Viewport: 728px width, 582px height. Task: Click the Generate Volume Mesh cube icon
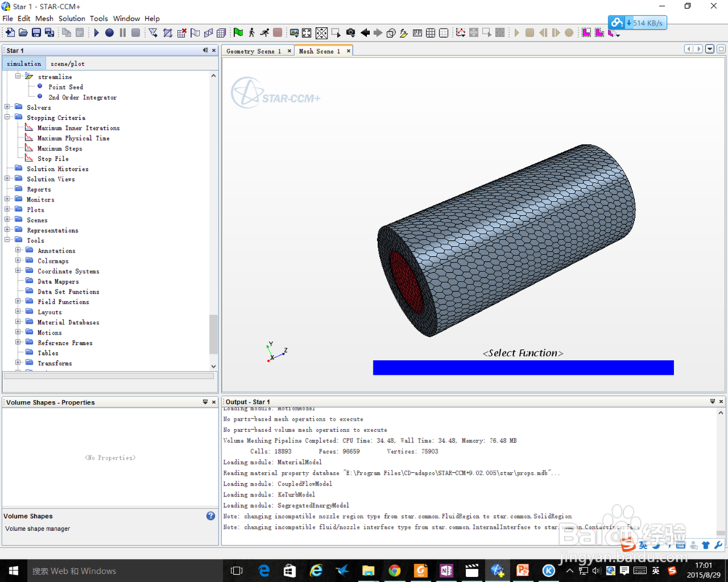click(x=221, y=33)
